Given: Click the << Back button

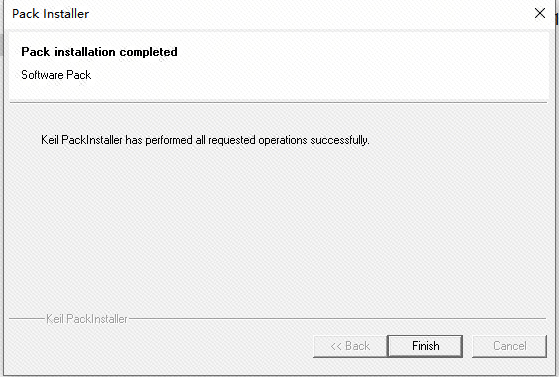Looking at the screenshot, I should 350,346.
